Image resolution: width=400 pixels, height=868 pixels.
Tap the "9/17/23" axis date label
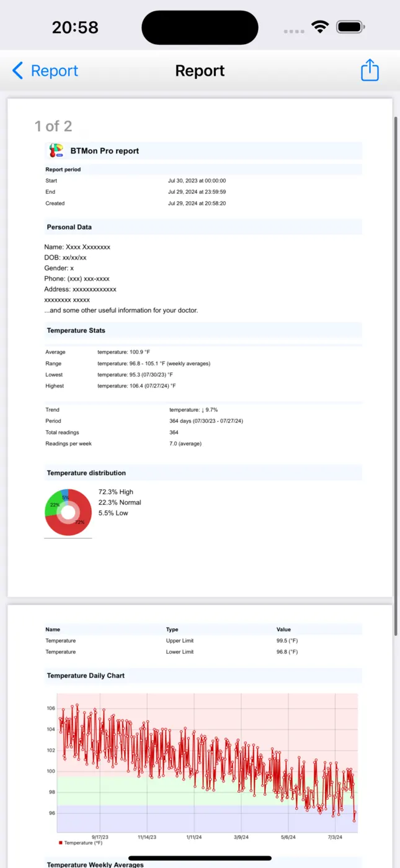click(x=100, y=837)
